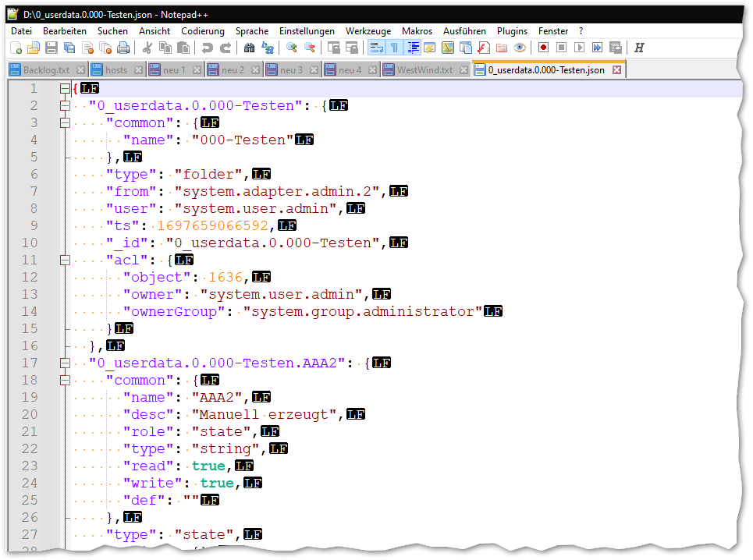Collapse the root fold marker on line 1
Image resolution: width=753 pixels, height=560 pixels.
coord(65,88)
